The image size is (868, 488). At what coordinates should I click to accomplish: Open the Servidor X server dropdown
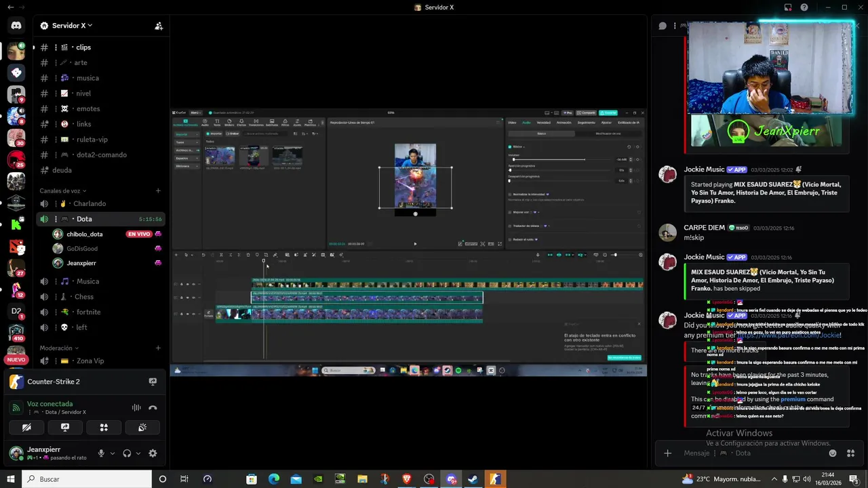pyautogui.click(x=66, y=26)
